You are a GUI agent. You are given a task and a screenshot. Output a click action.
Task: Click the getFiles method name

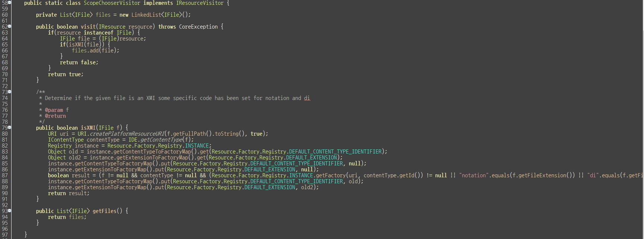[x=105, y=211]
